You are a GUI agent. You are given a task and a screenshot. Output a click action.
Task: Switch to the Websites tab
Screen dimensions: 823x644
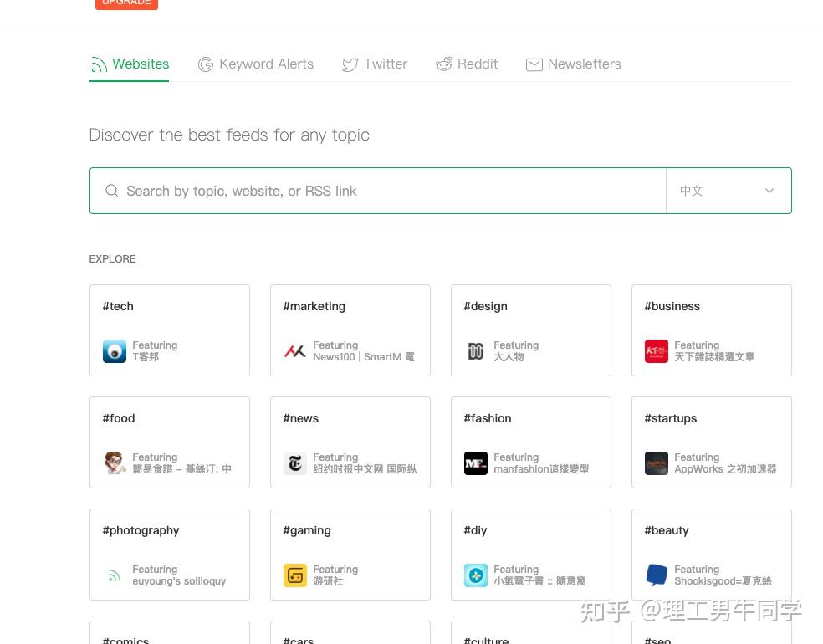[130, 64]
